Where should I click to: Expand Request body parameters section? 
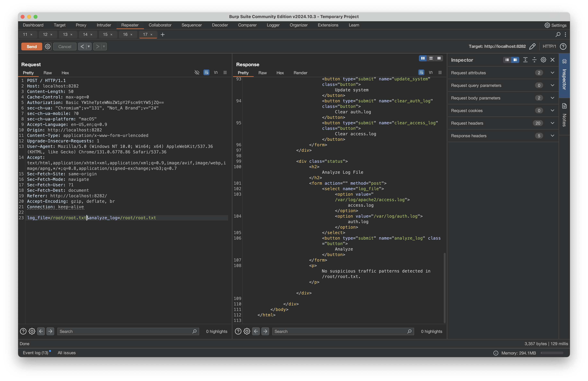tap(552, 98)
